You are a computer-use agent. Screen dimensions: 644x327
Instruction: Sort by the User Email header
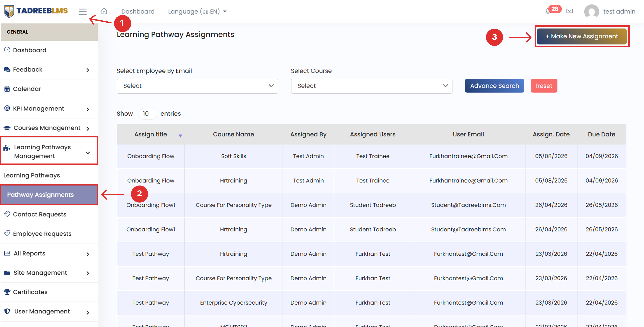coord(468,134)
